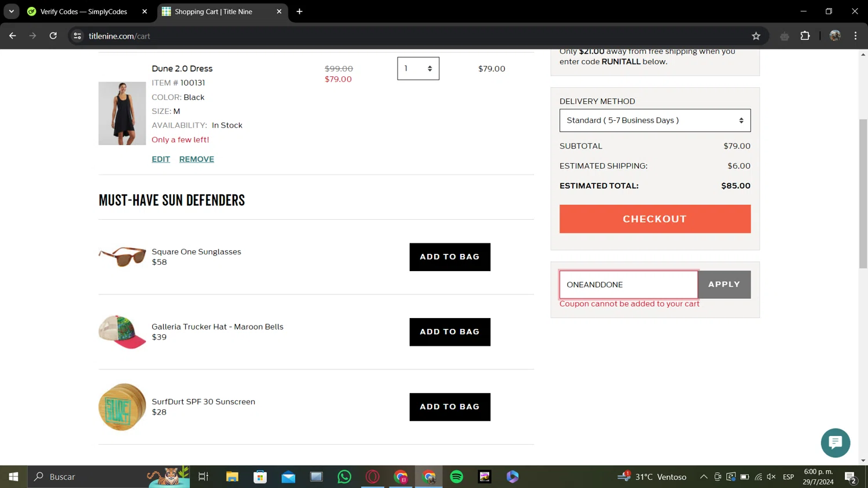Open a new browser tab
This screenshot has height=488, width=868.
pyautogui.click(x=299, y=12)
